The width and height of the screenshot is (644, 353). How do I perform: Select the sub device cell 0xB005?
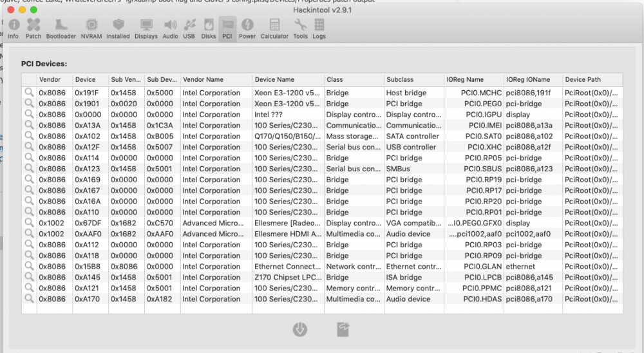(160, 136)
